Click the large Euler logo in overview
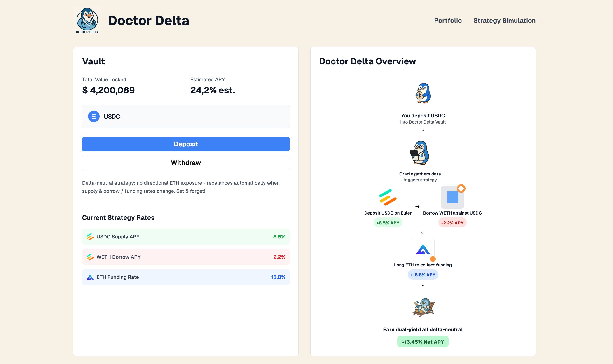 point(388,197)
